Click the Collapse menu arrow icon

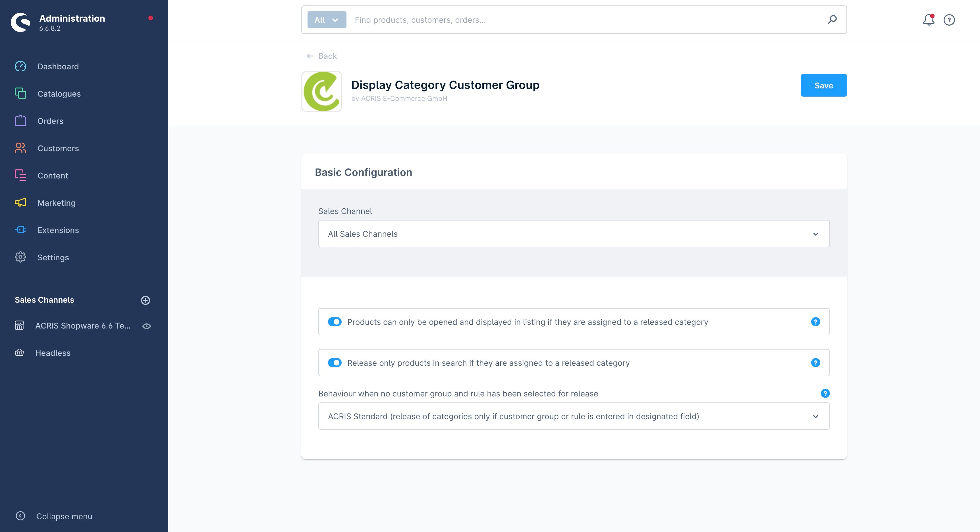[x=20, y=516]
